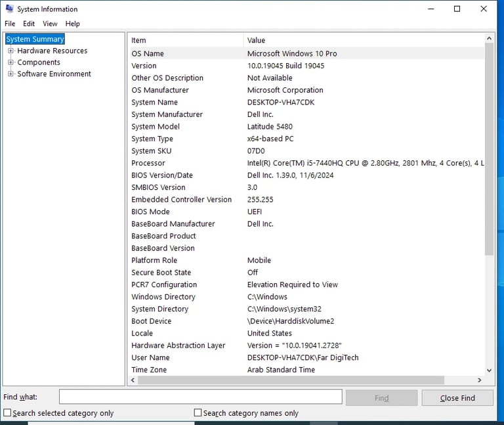
Task: Select the System Summary tree node
Action: pos(35,39)
